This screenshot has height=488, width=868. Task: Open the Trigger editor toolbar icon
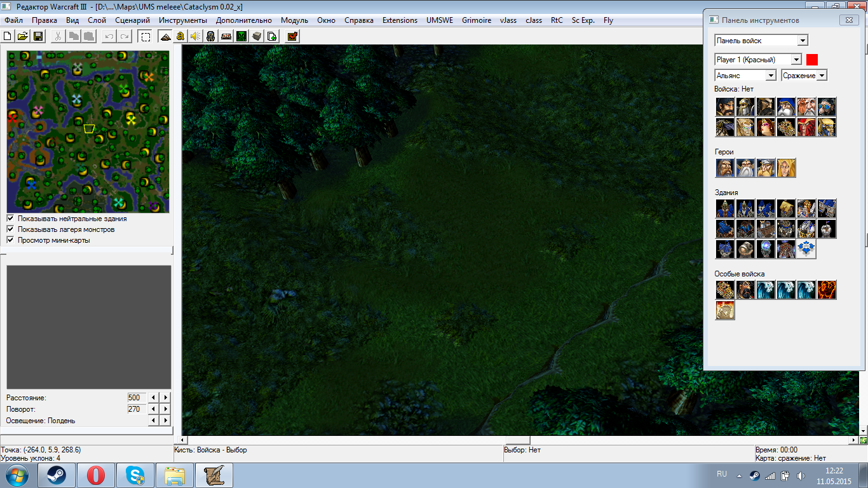pos(180,36)
